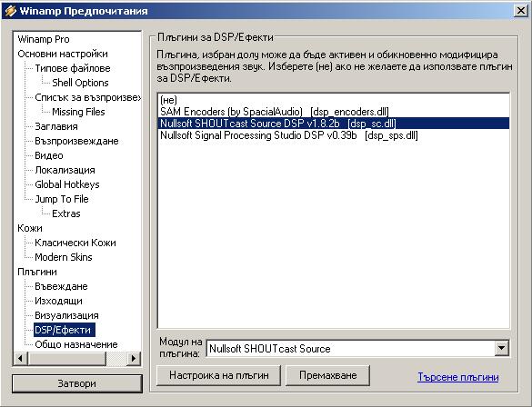The image size is (532, 407).
Task: Click the Затвори button
Action: (77, 383)
